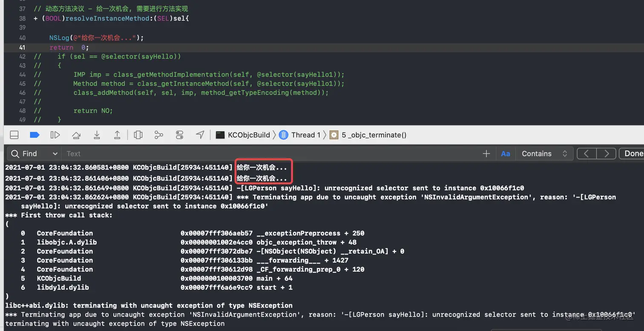Continue program execution in debug bar
This screenshot has height=331, width=644.
(55, 135)
